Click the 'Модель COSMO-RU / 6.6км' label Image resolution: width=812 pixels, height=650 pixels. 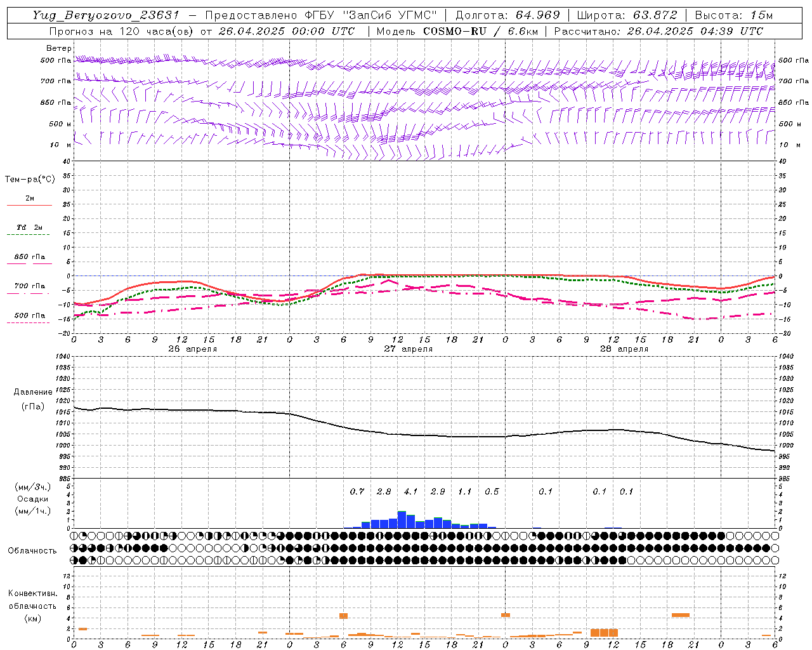457,31
